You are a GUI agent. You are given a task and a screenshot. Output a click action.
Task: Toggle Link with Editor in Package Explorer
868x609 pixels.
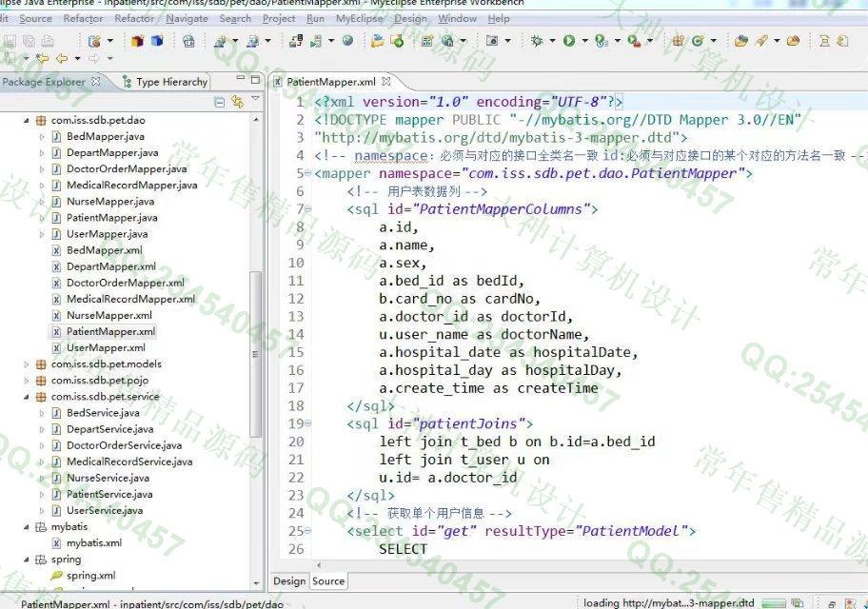pyautogui.click(x=238, y=102)
